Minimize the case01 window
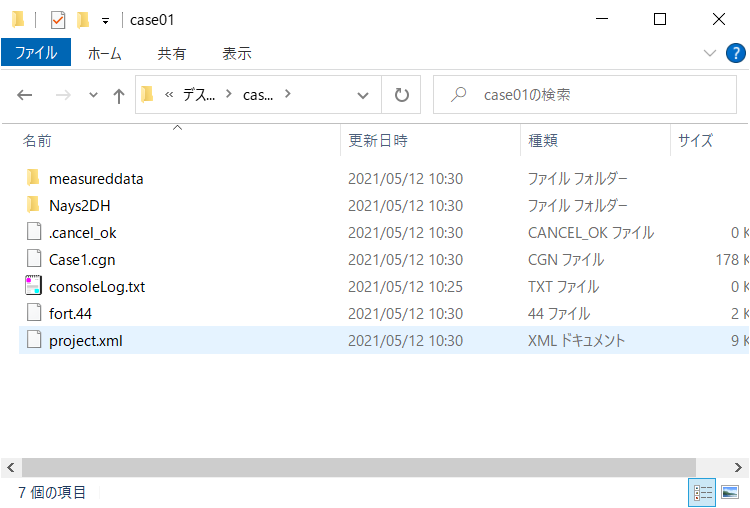This screenshot has height=508, width=750. (602, 19)
